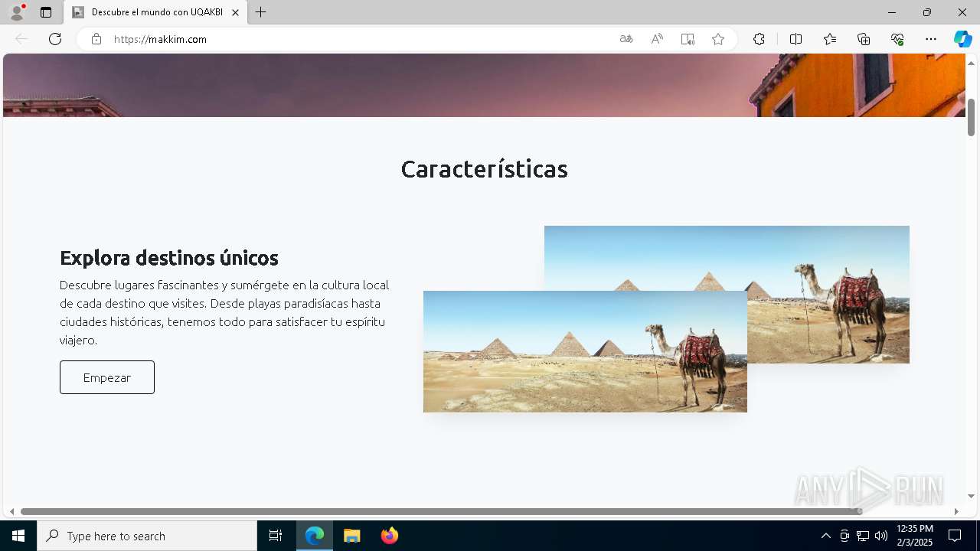Enter immersive reader mode

tap(688, 39)
